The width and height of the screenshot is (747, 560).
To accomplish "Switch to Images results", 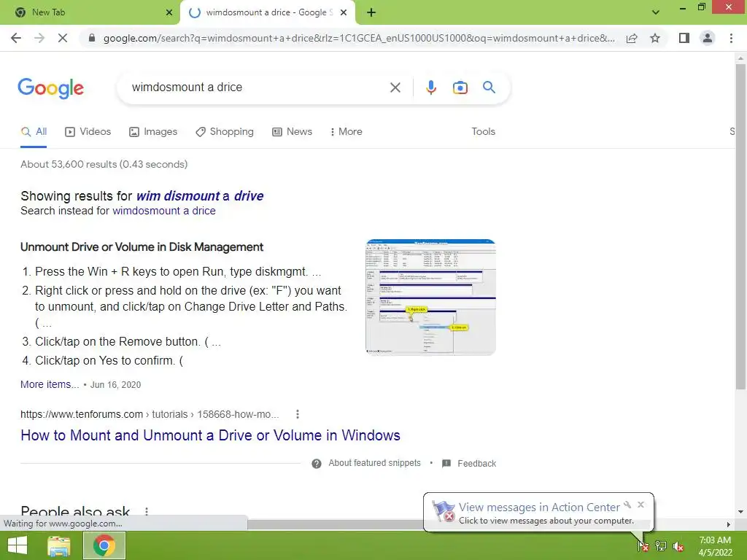I will (153, 132).
